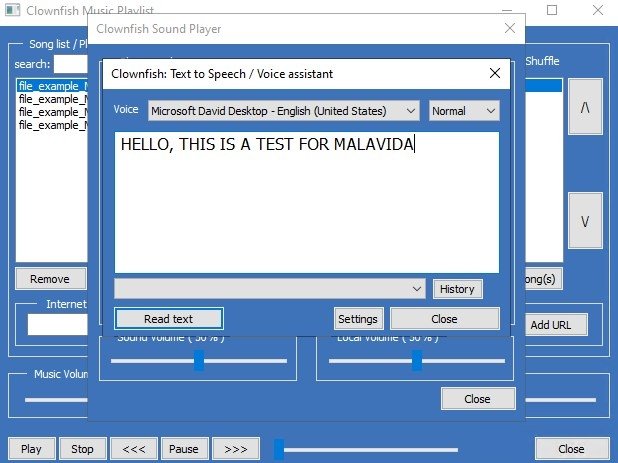Click Close button in Sound Player window
Screen dimensions: 618x463
(x=478, y=399)
